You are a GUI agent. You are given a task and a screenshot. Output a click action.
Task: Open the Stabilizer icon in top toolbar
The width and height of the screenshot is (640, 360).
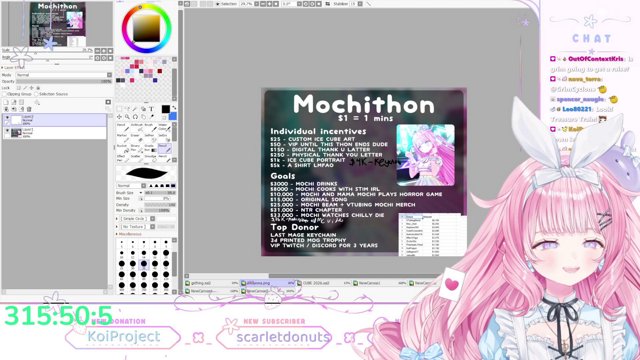[x=328, y=4]
